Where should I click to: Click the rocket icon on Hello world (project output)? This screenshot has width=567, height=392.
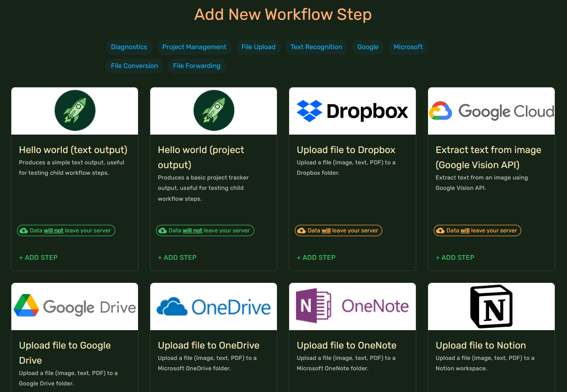(214, 111)
